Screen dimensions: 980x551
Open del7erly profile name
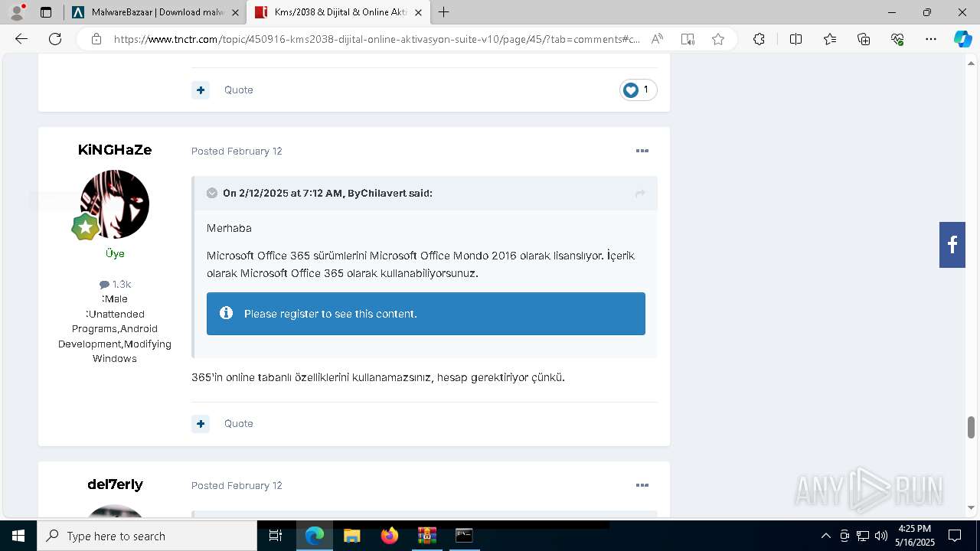pos(115,484)
